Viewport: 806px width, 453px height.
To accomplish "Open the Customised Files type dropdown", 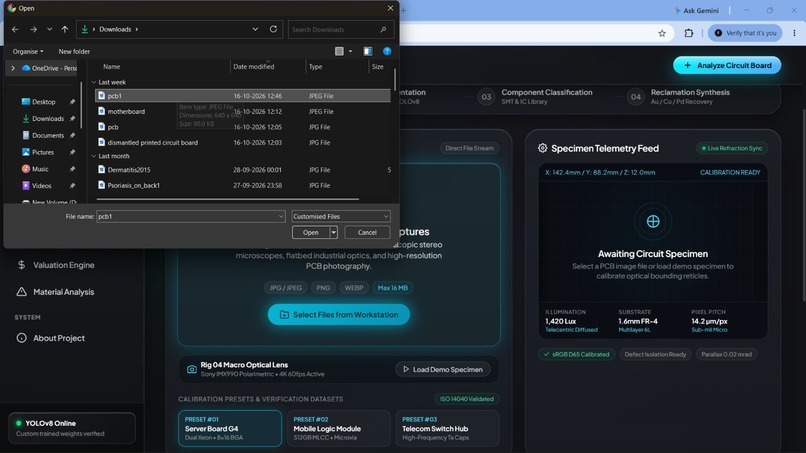I will (341, 216).
